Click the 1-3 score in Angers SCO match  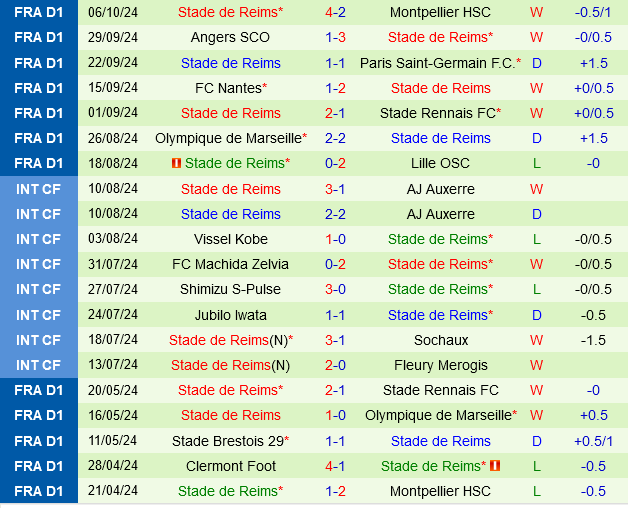pos(336,37)
